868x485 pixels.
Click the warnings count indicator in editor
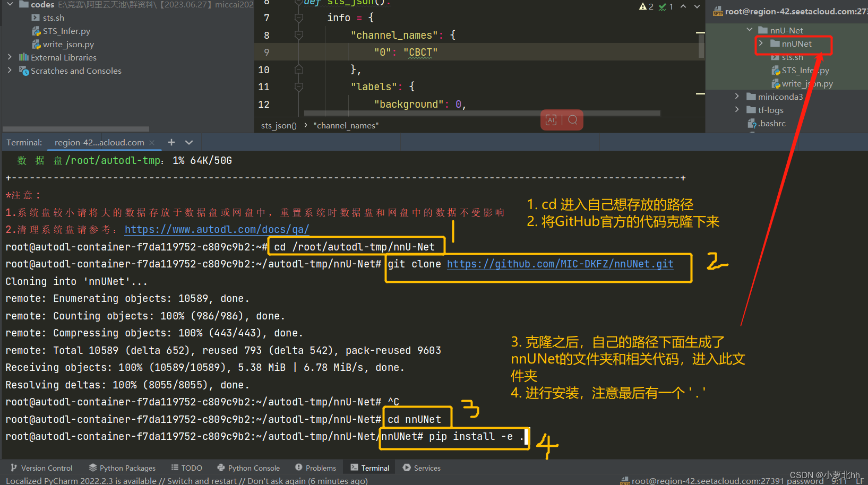(x=646, y=6)
